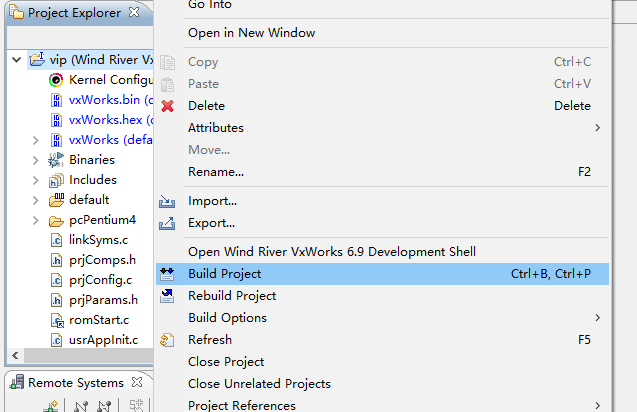
Task: Select the vip (Wind River) project label
Action: coord(101,60)
